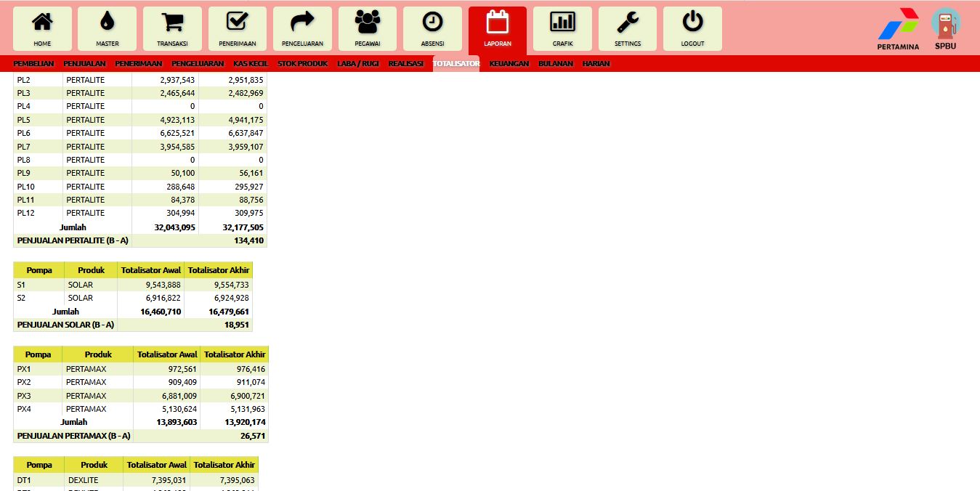Open the Harian report link
The image size is (980, 491).
point(596,64)
